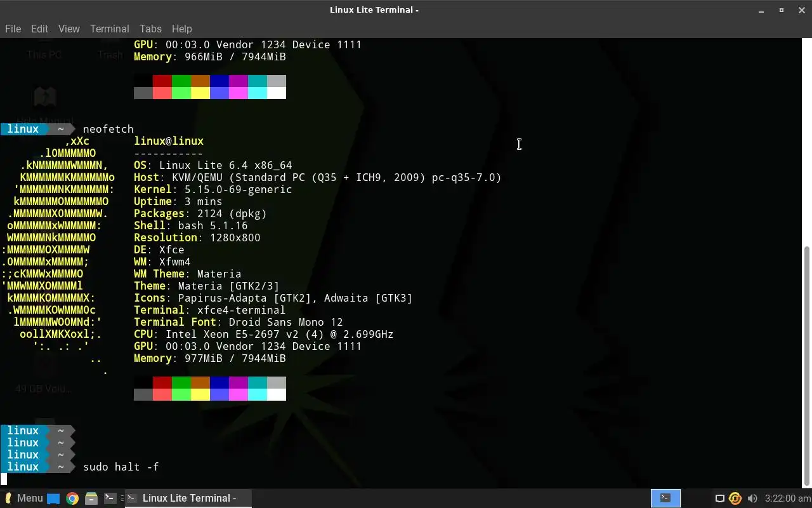Click the orange update notifier tray icon
Viewport: 812px width, 508px height.
tap(735, 498)
